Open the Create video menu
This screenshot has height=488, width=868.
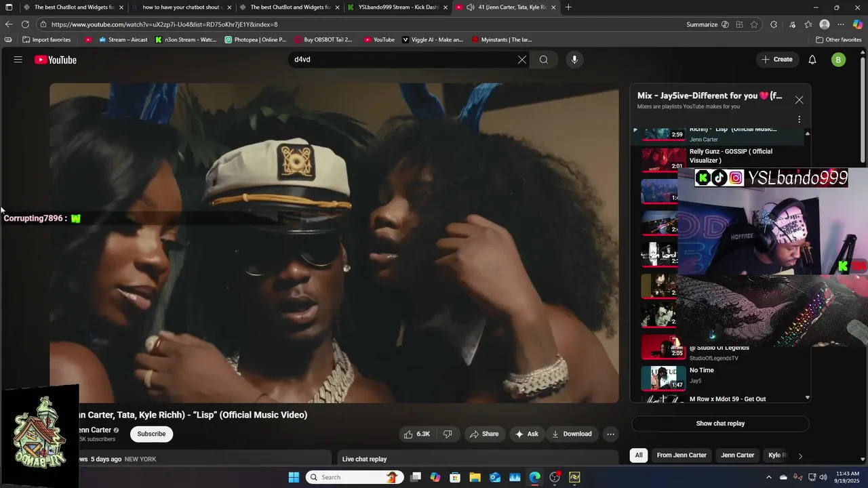click(777, 60)
